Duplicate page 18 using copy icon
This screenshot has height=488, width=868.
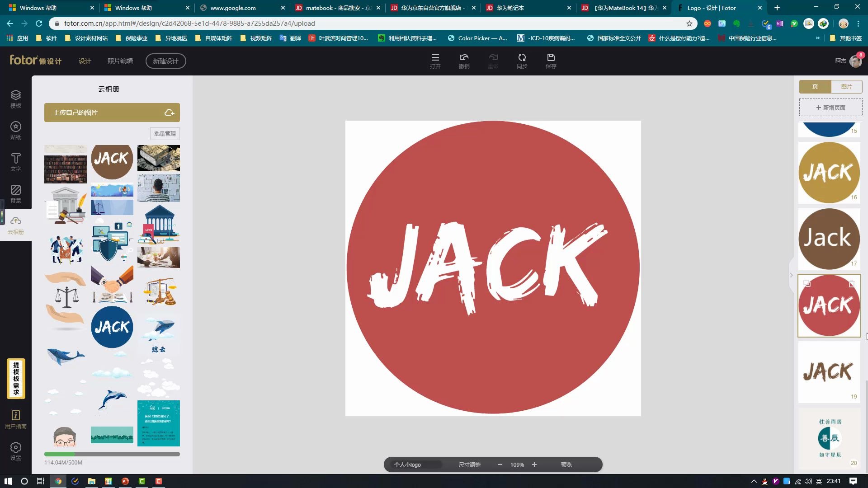point(807,283)
